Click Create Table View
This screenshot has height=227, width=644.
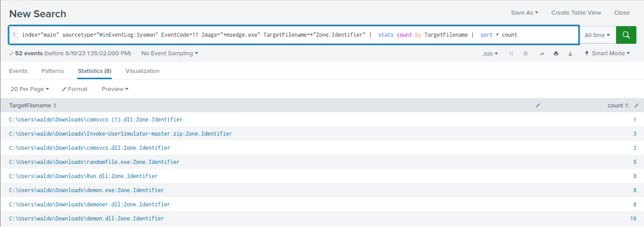576,13
